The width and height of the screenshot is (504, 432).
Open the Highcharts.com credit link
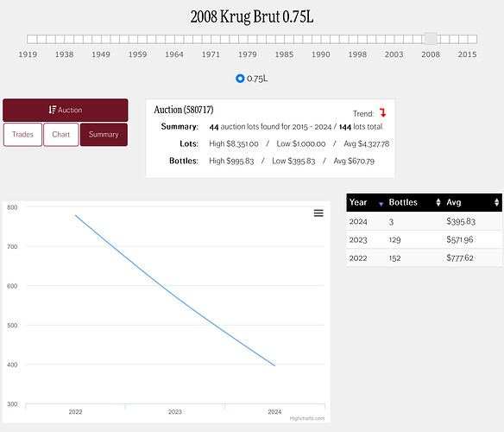point(307,418)
